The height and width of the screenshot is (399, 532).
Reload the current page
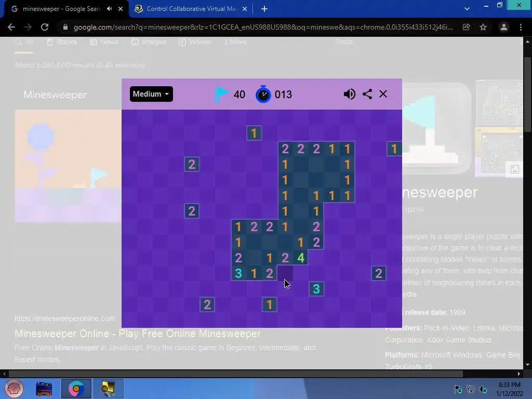[x=45, y=27]
